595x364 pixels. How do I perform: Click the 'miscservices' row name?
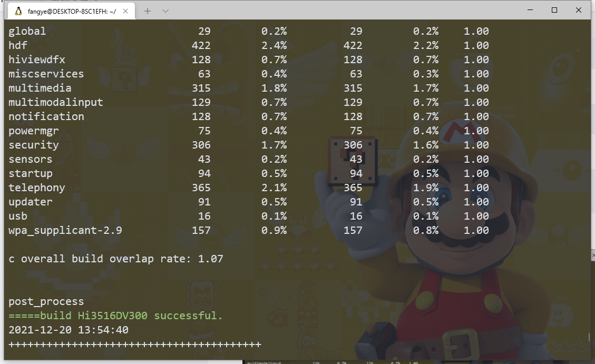tap(46, 74)
